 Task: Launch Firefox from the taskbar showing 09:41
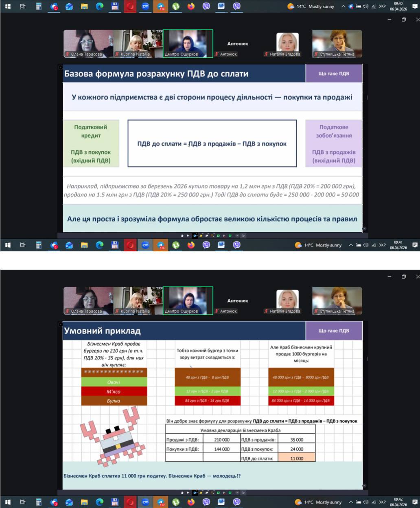[191, 245]
